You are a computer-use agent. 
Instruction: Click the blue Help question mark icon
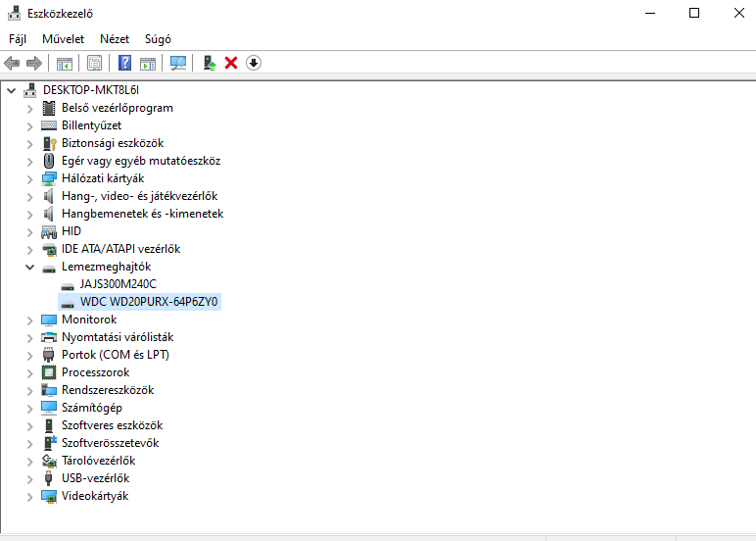click(x=125, y=64)
